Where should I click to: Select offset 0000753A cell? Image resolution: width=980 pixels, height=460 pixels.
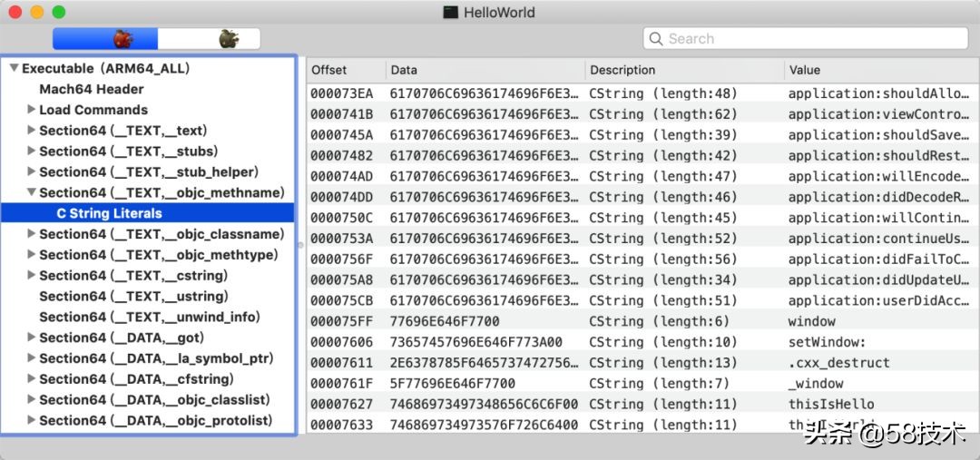click(341, 238)
